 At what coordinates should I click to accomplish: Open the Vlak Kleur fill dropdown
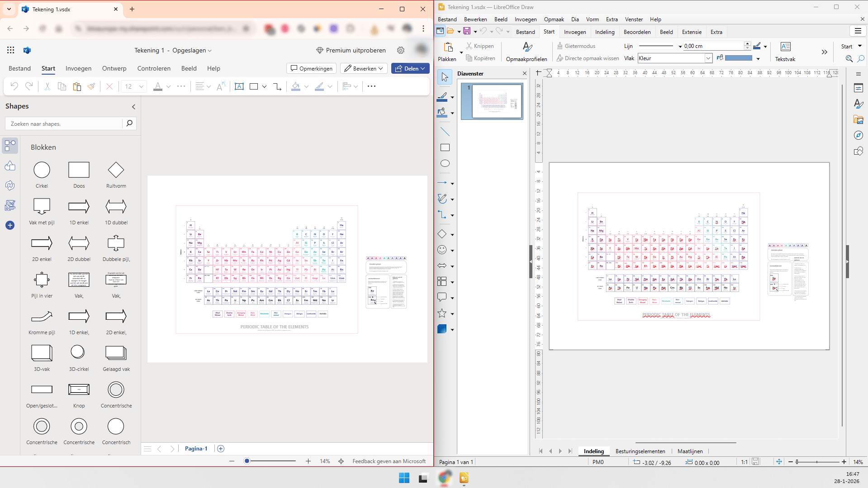coord(708,58)
